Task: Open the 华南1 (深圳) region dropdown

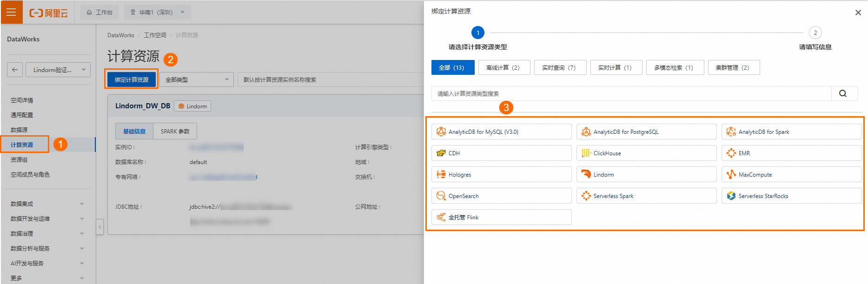Action: (x=157, y=12)
